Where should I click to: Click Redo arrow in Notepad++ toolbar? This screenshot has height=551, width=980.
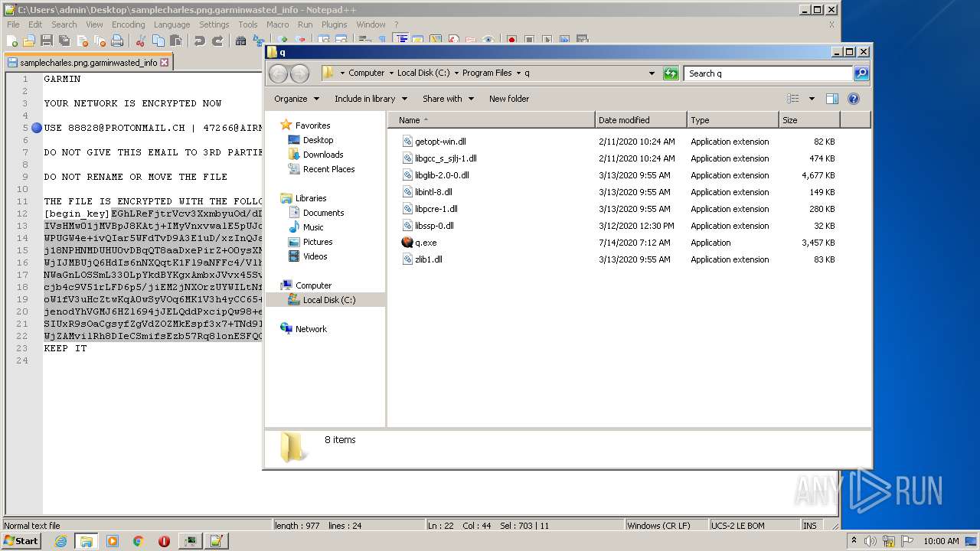coord(217,41)
